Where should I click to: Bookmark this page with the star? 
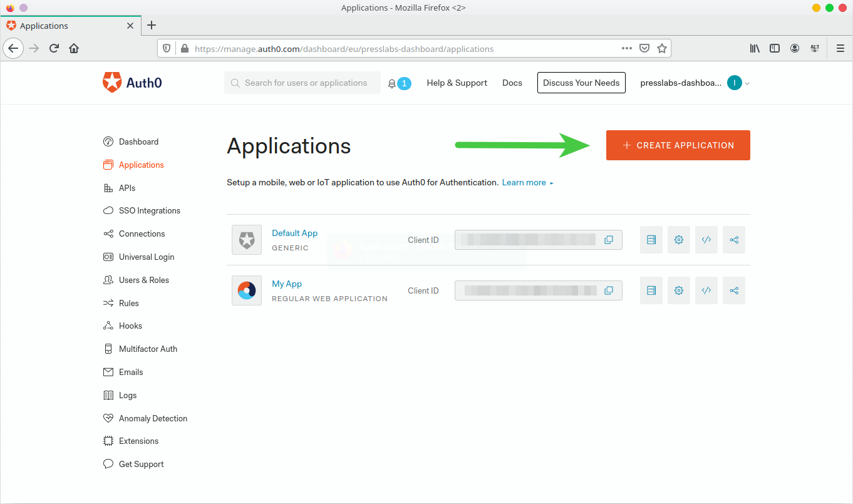pyautogui.click(x=662, y=48)
